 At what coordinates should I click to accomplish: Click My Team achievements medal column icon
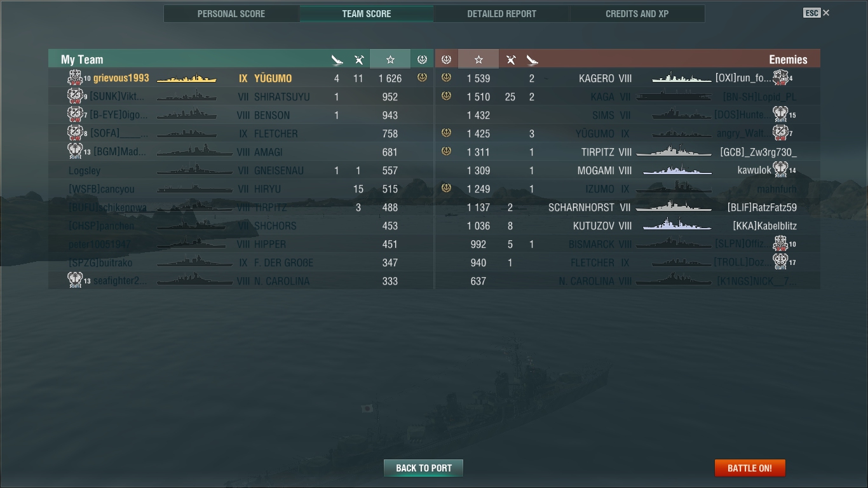point(422,59)
